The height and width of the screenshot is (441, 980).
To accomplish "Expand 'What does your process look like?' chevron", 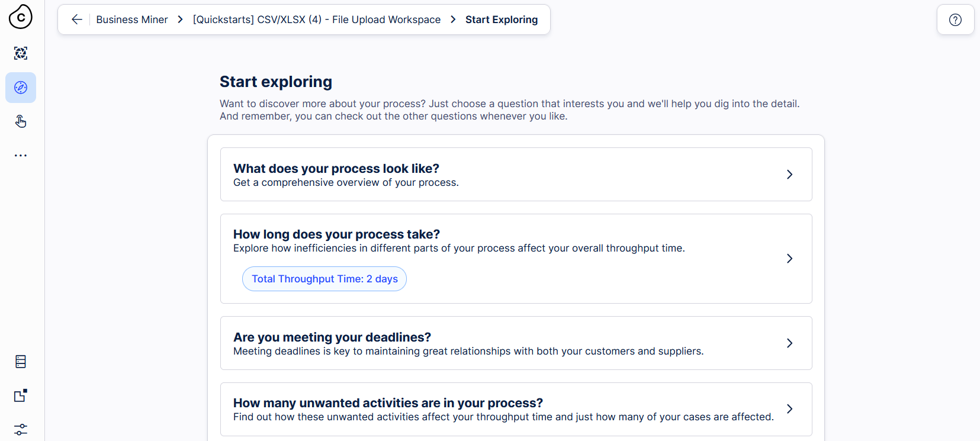I will (789, 175).
